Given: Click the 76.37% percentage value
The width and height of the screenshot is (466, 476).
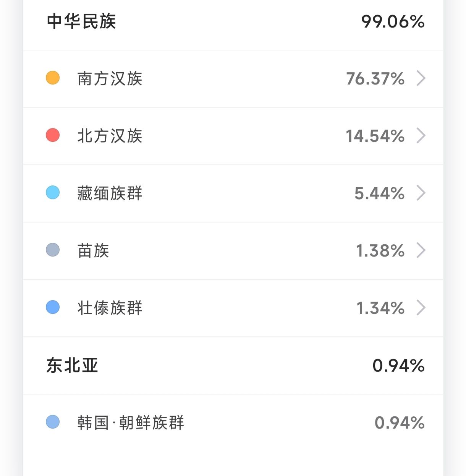Looking at the screenshot, I should point(375,79).
